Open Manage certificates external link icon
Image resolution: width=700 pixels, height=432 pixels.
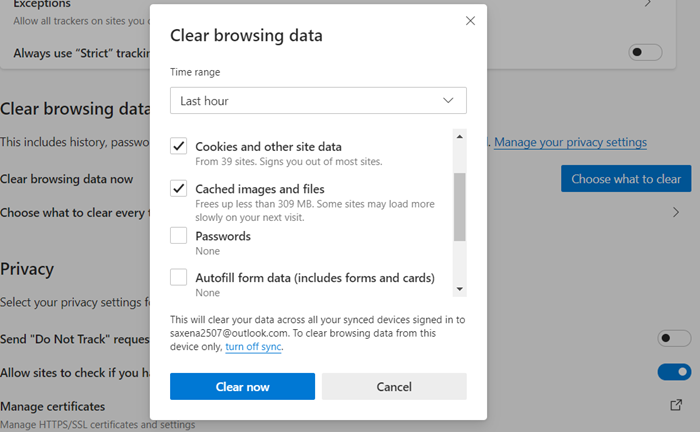point(676,406)
